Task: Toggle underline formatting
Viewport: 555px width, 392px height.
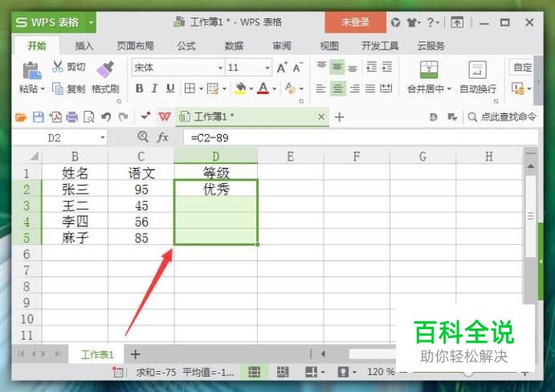Action: click(170, 88)
